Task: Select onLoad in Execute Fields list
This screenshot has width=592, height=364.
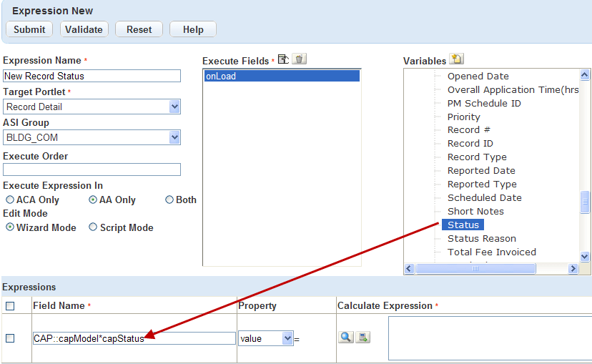Action: (x=282, y=76)
